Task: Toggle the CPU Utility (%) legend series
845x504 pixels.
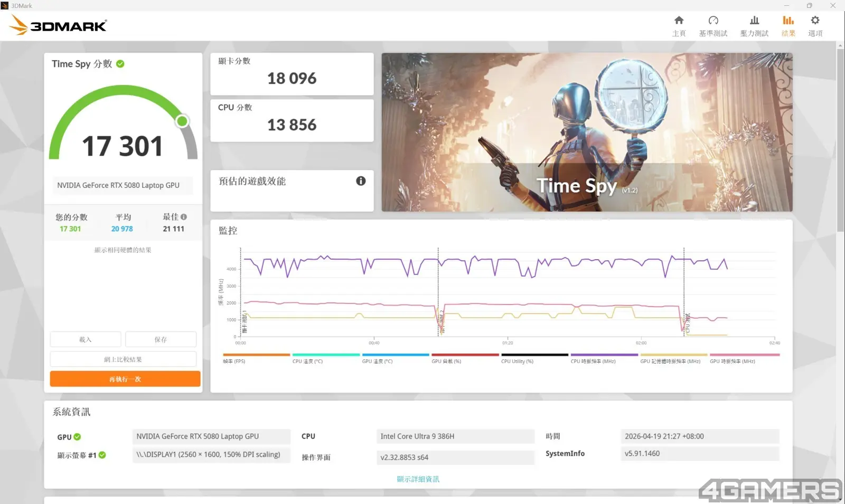Action: pos(535,358)
